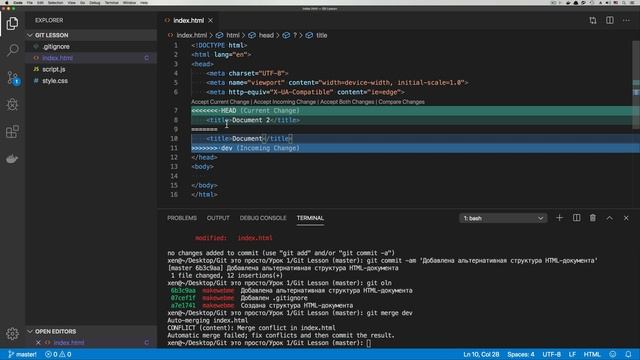Click the errors and warnings counter
This screenshot has height=360, width=640.
pos(58,354)
